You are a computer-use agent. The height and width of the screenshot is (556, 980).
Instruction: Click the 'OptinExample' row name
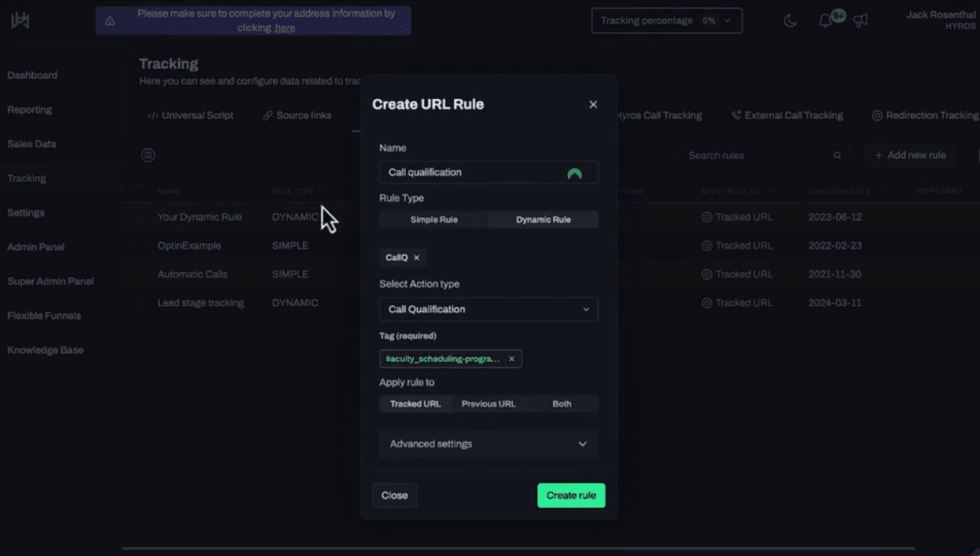(189, 245)
